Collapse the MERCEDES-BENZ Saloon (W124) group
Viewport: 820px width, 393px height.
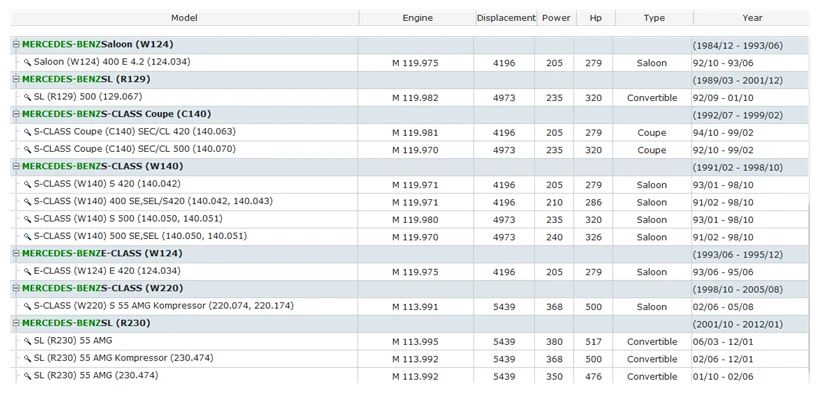click(x=16, y=44)
